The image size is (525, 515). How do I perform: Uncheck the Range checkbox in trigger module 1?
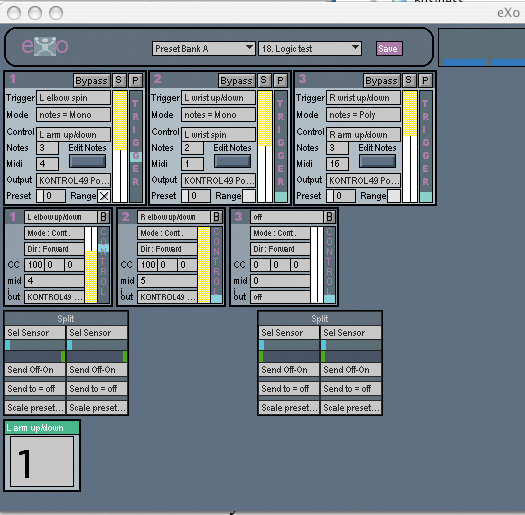tap(104, 196)
